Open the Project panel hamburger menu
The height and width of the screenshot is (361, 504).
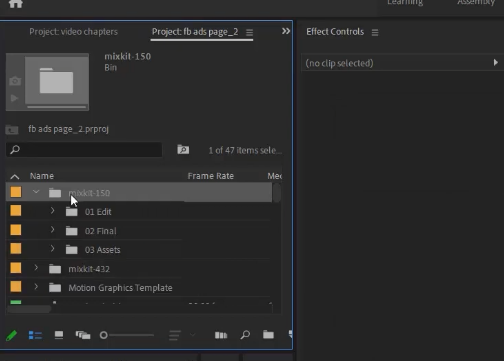click(249, 32)
